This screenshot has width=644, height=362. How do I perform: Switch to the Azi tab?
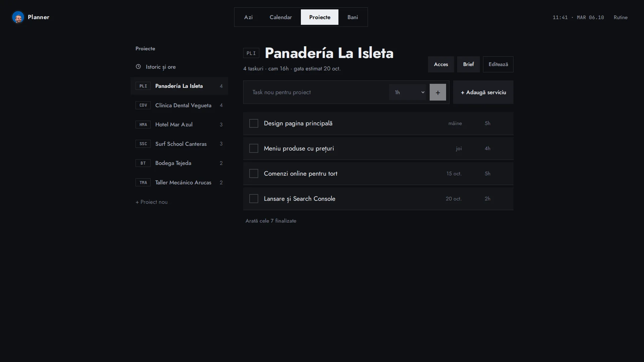249,17
